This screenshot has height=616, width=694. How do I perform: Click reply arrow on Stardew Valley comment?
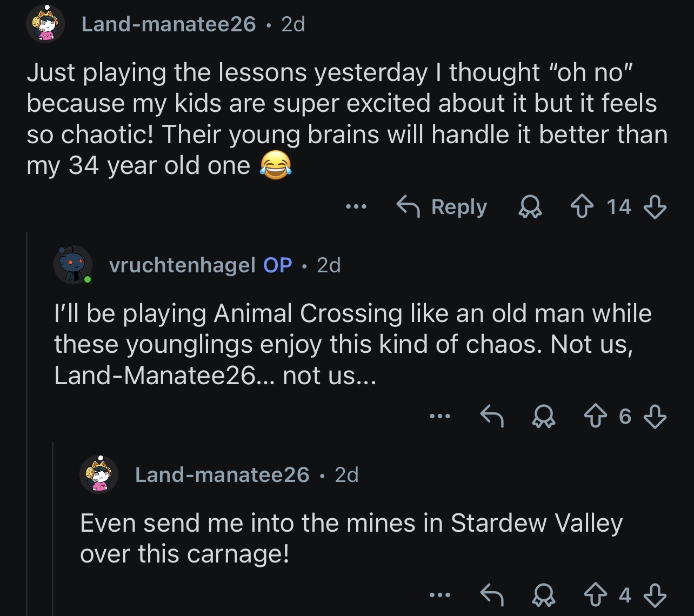click(492, 595)
